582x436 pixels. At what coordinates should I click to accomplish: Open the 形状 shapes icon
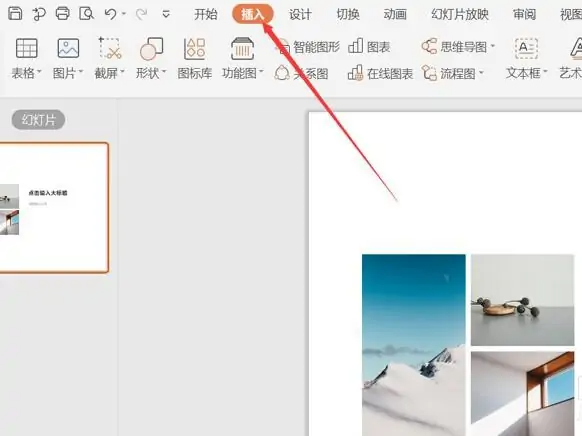[151, 48]
